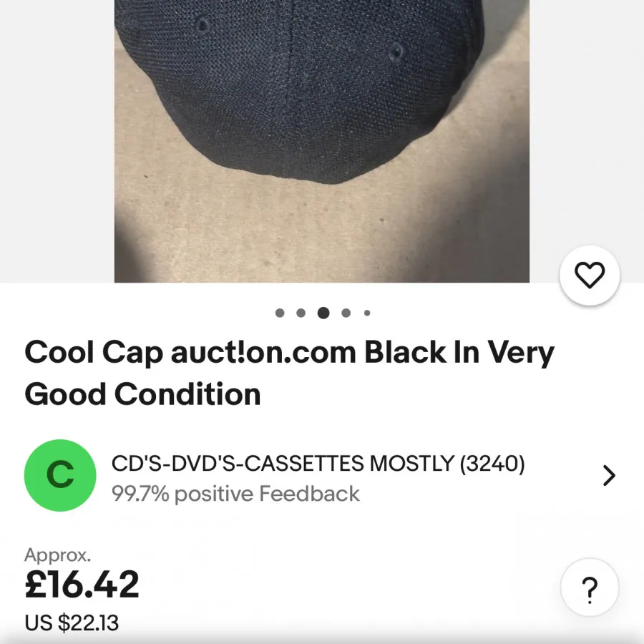View the 99.7% positive Feedback details
The height and width of the screenshot is (644, 644).
coord(235,494)
